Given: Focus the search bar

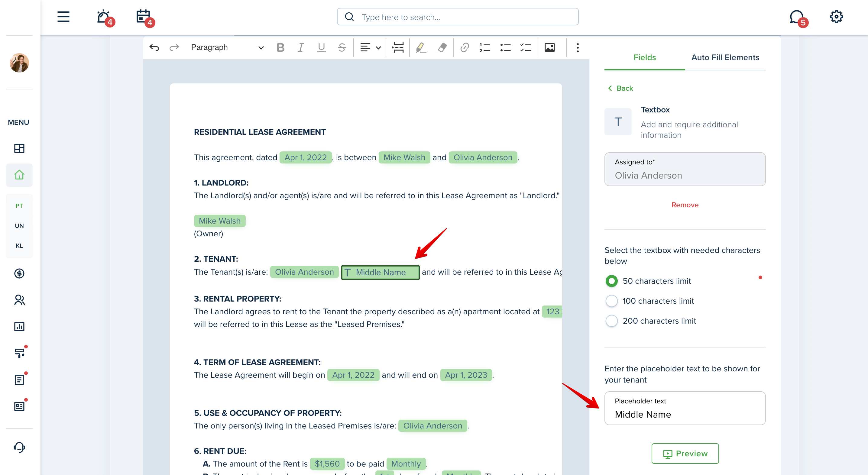Looking at the screenshot, I should pyautogui.click(x=458, y=17).
